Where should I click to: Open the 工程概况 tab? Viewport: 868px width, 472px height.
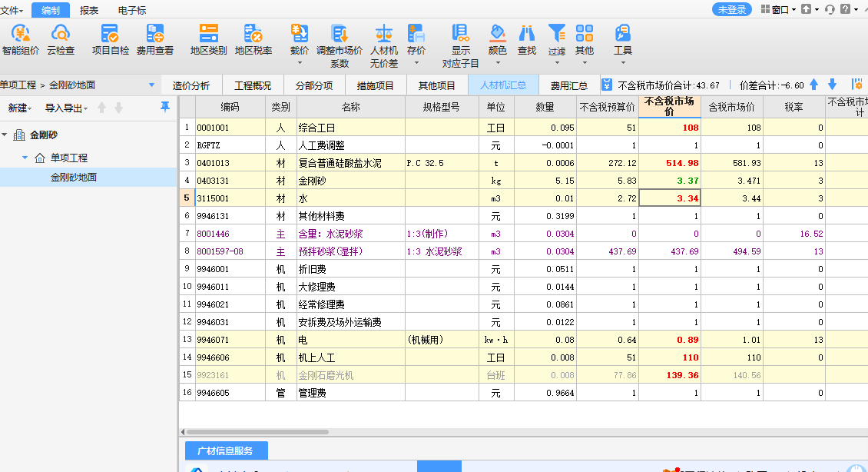click(253, 85)
